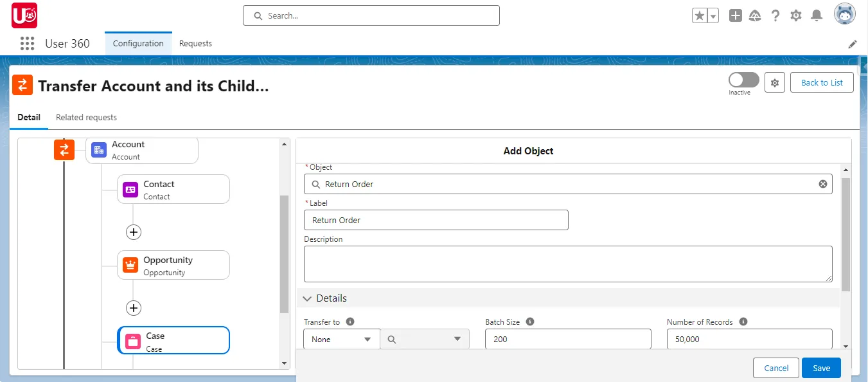The width and height of the screenshot is (868, 382).
Task: Click the Description text area
Action: coord(568,264)
